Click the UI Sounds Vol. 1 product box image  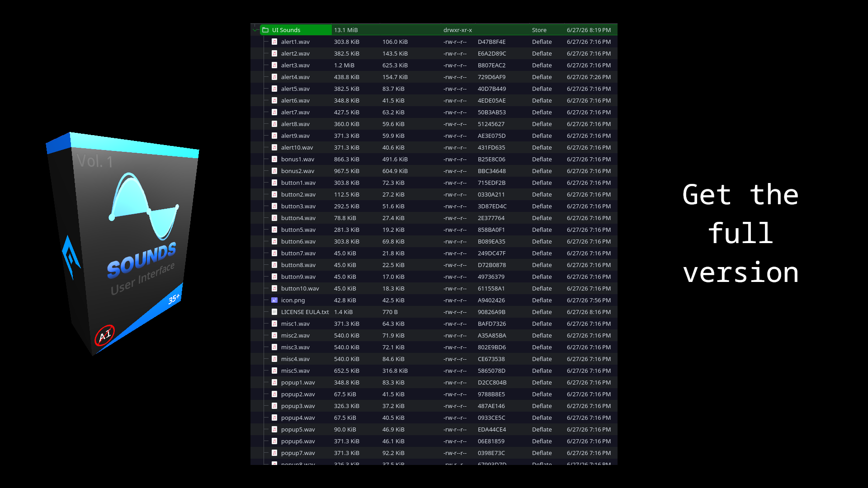[x=123, y=244]
